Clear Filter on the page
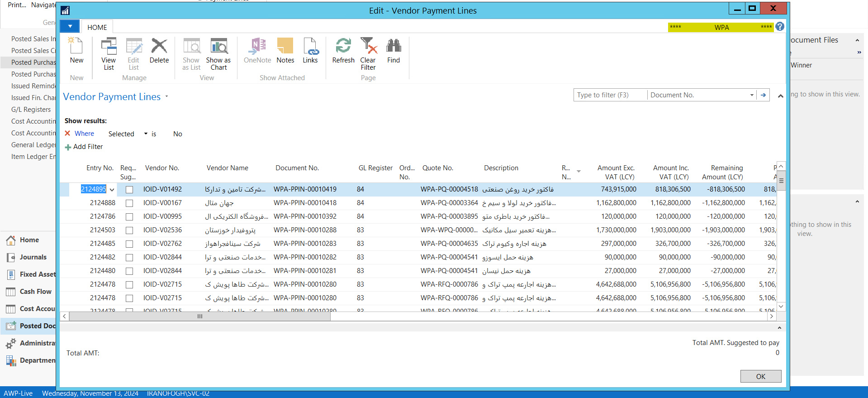This screenshot has width=868, height=398. coord(368,53)
